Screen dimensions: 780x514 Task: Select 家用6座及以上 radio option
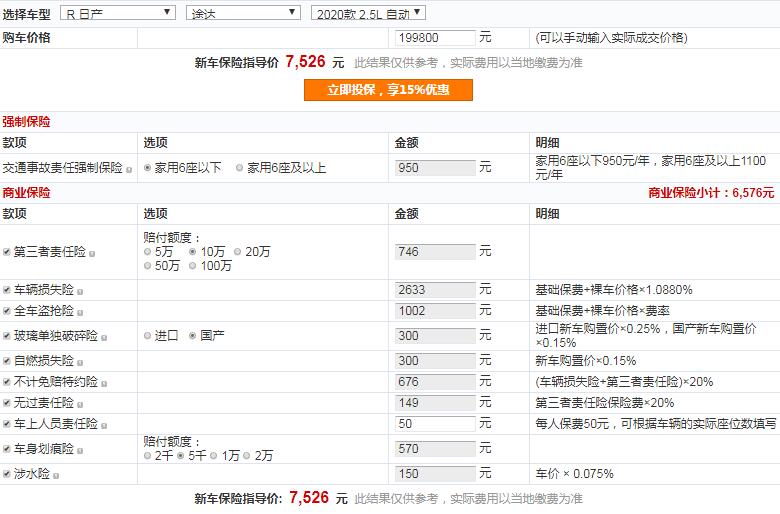click(239, 168)
